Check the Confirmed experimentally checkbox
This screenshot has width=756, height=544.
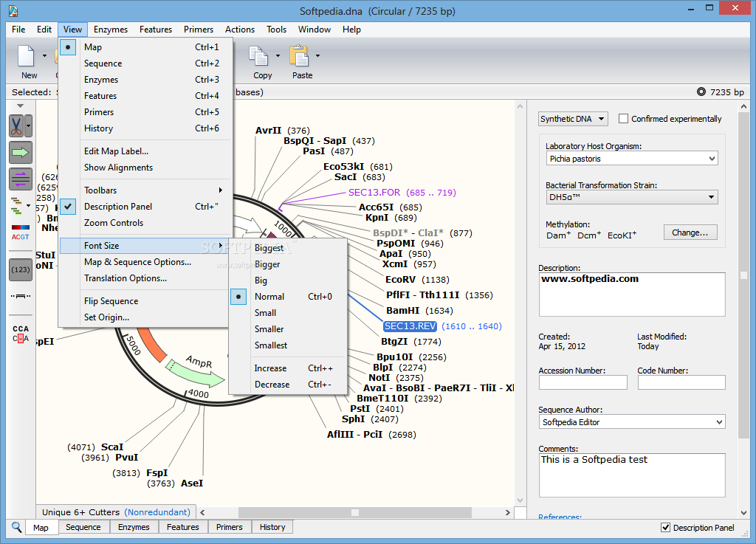[624, 119]
